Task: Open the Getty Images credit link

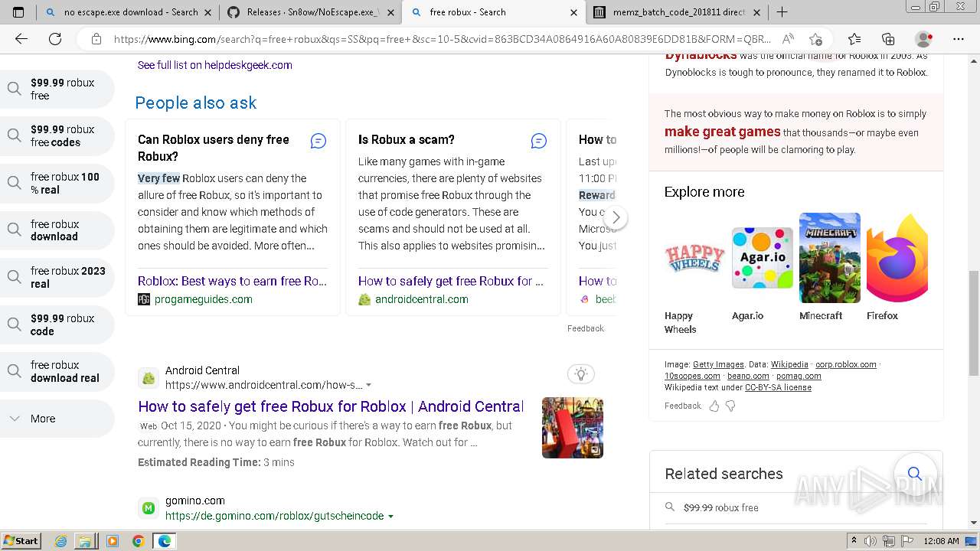Action: point(718,364)
